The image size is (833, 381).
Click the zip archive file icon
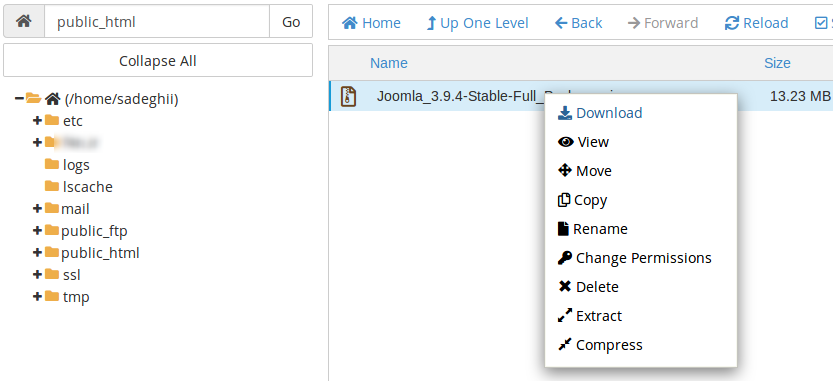[348, 96]
